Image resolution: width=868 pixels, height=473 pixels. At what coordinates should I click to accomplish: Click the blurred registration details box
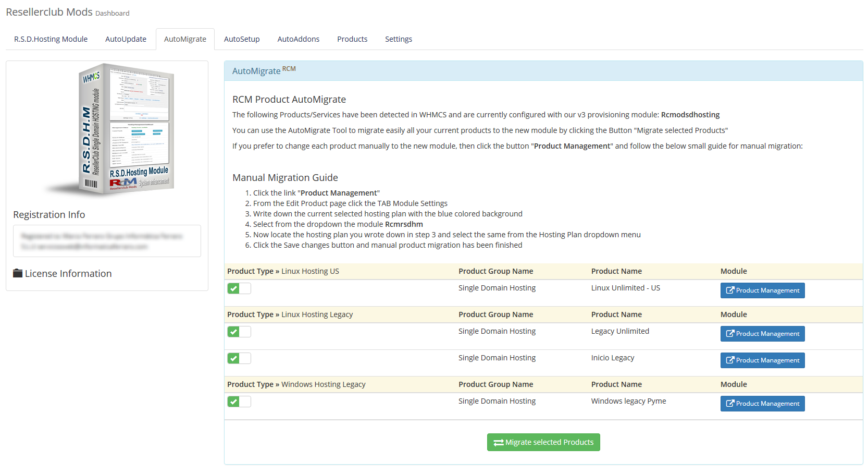tap(107, 241)
